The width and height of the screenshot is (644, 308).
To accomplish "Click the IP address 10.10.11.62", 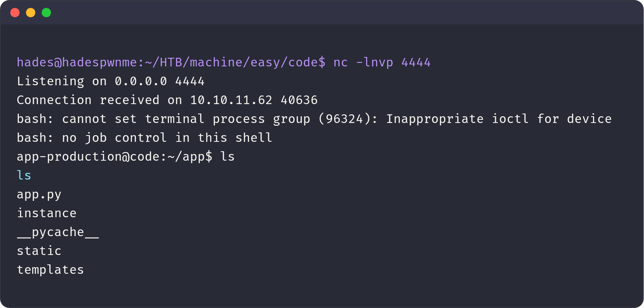I will [231, 100].
